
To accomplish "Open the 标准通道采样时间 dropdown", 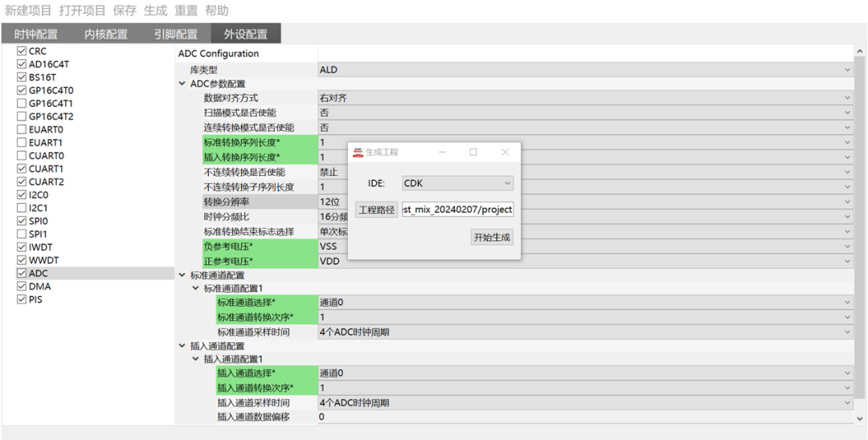I will (586, 332).
